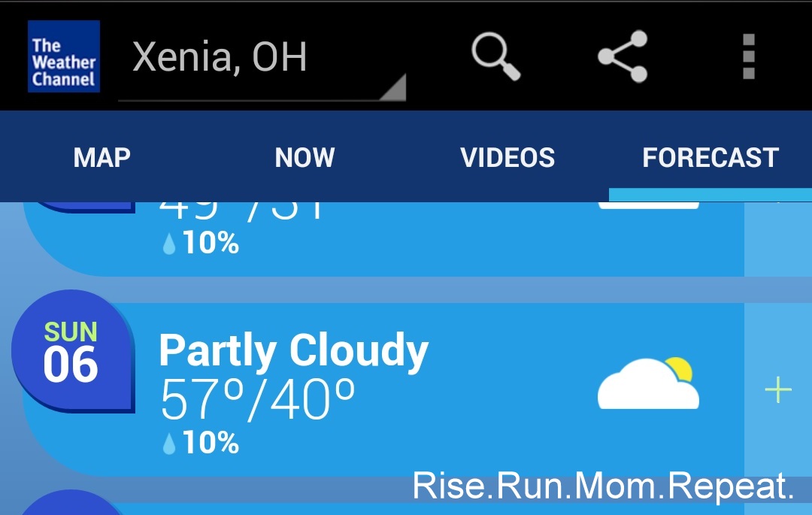812x515 pixels.
Task: Open search with the magnifier icon
Action: tap(495, 56)
